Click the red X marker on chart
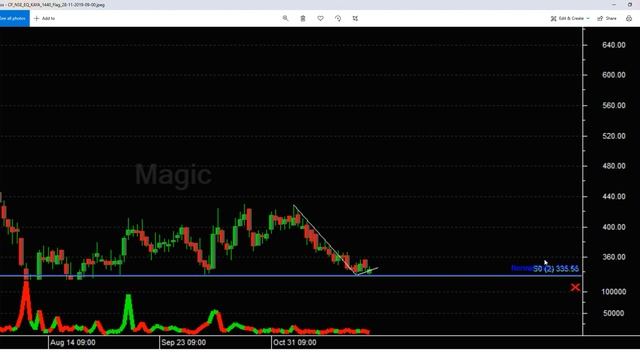The image size is (640, 360). 575,288
